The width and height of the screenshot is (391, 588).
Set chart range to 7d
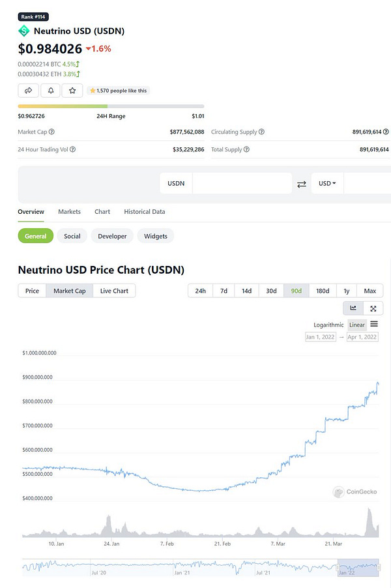224,291
